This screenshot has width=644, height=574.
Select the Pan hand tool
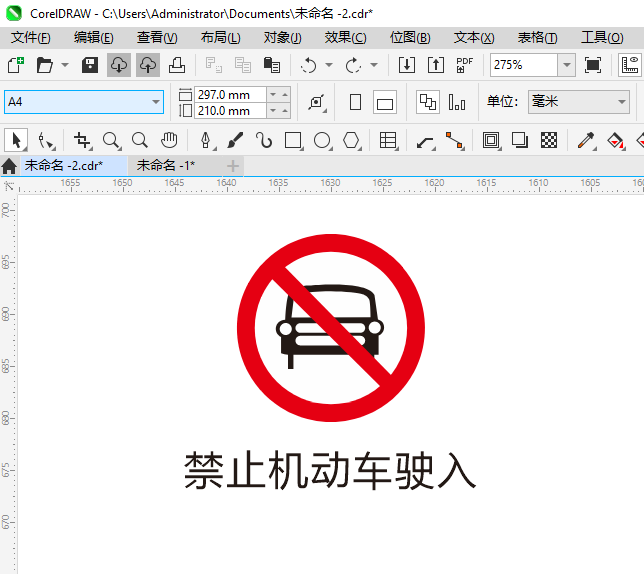pos(169,140)
